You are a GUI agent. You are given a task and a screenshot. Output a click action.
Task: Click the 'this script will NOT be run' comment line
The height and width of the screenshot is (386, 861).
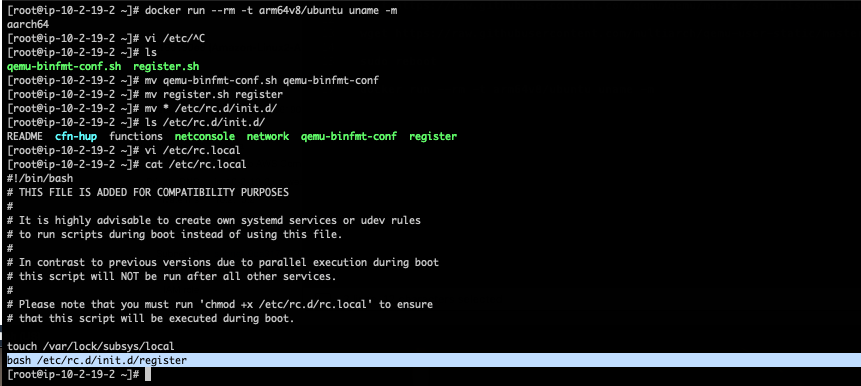(x=171, y=276)
